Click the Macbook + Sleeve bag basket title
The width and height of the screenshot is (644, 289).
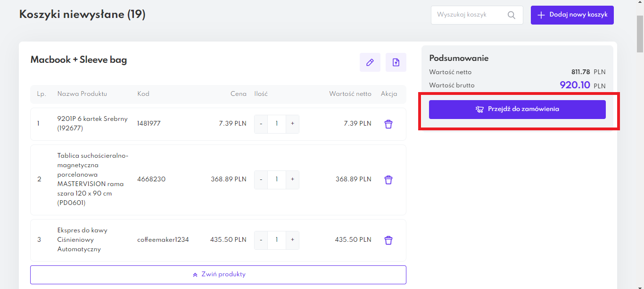(79, 60)
